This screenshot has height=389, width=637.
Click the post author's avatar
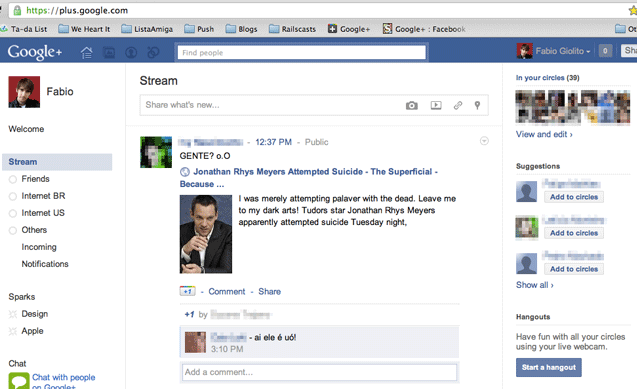pos(156,152)
